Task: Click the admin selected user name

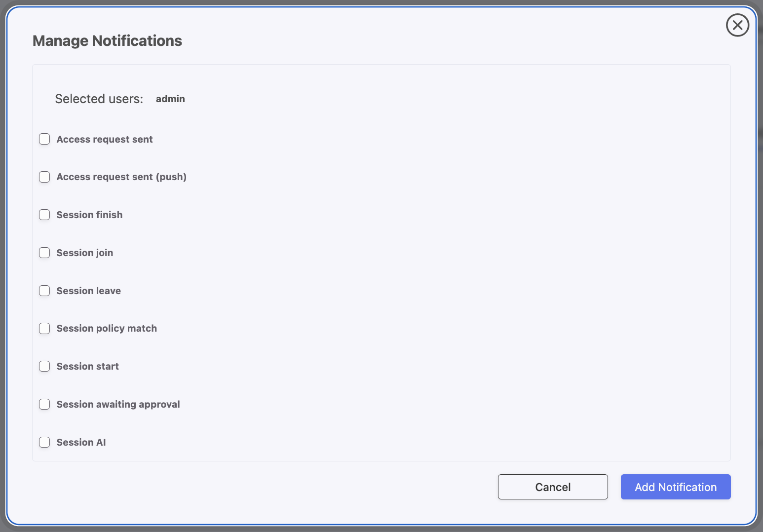Action: pyautogui.click(x=170, y=99)
